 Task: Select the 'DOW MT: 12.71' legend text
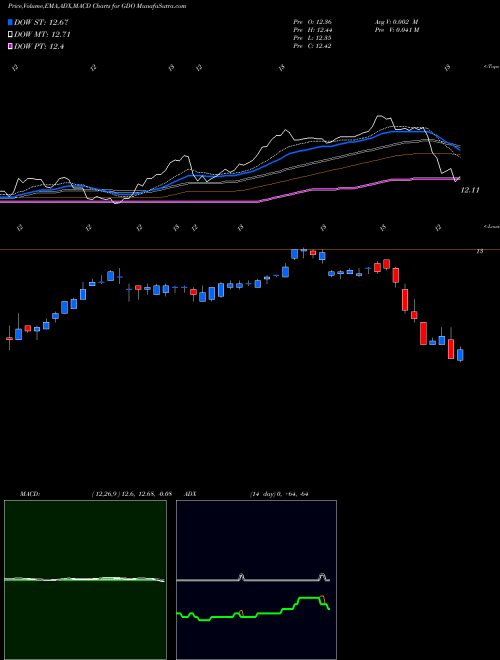click(43, 35)
